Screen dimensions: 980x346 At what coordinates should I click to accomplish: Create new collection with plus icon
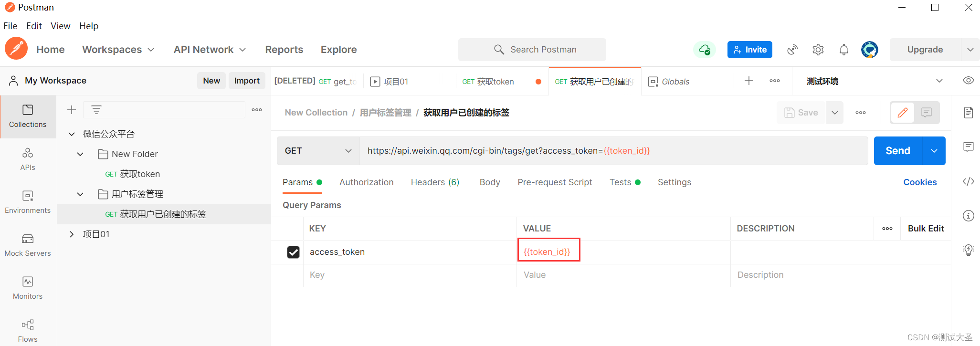[x=72, y=110]
